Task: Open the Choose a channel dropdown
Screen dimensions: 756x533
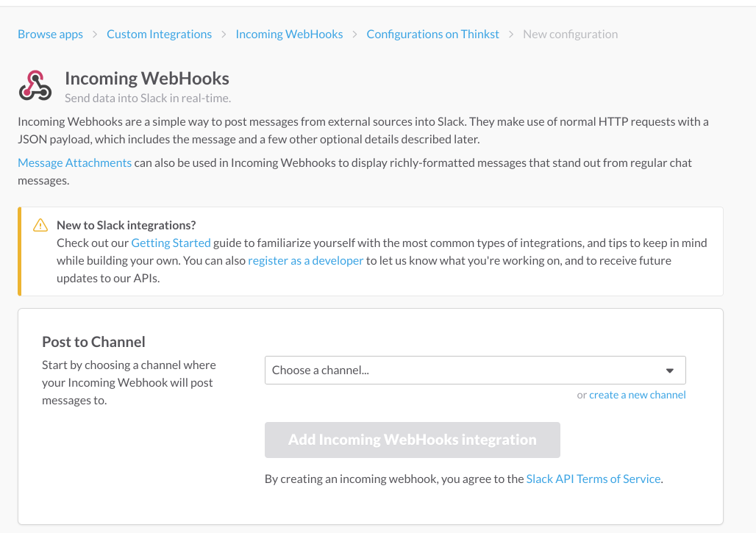Action: (474, 371)
